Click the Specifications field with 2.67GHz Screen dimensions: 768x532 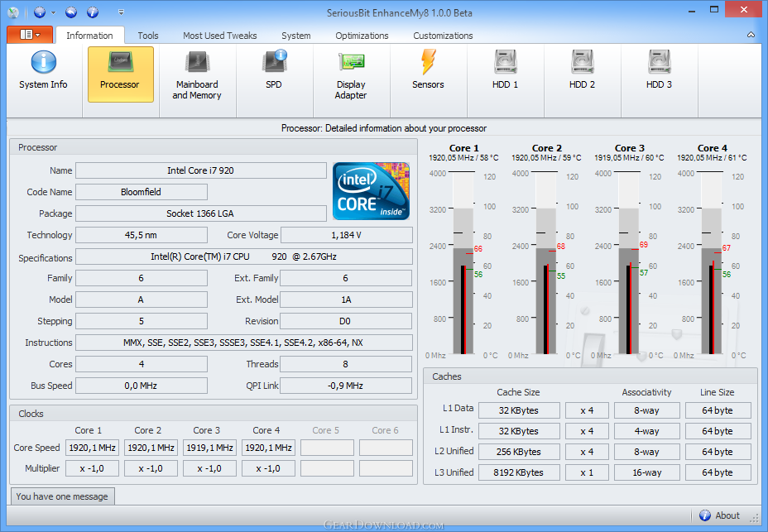244,256
